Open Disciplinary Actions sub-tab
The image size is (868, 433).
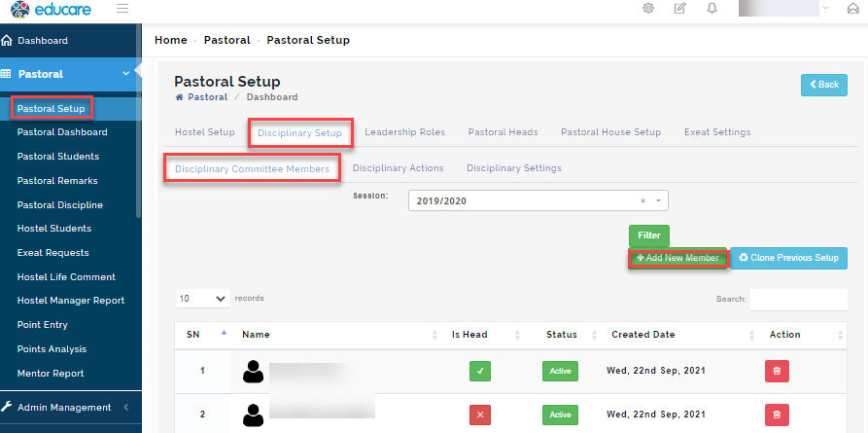click(x=398, y=168)
